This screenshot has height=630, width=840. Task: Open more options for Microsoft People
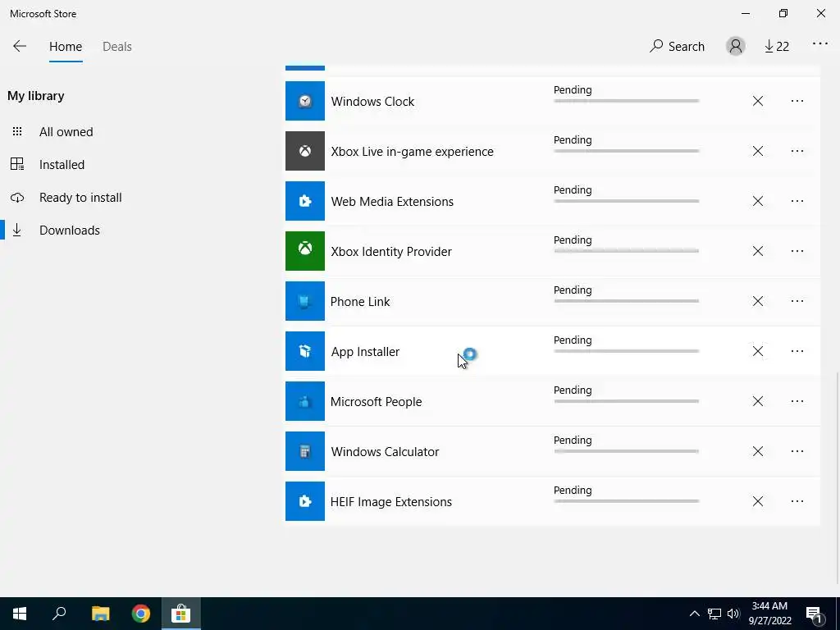pyautogui.click(x=797, y=400)
